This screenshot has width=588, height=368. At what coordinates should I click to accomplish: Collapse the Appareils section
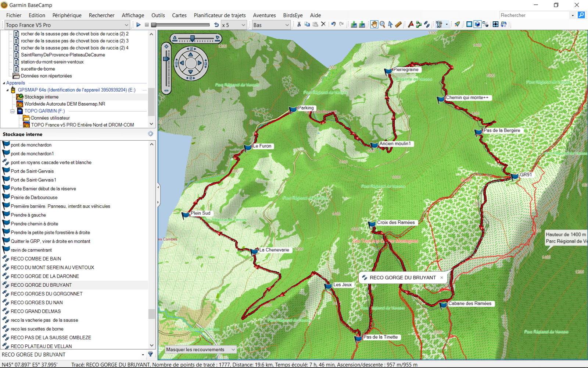[x=4, y=83]
